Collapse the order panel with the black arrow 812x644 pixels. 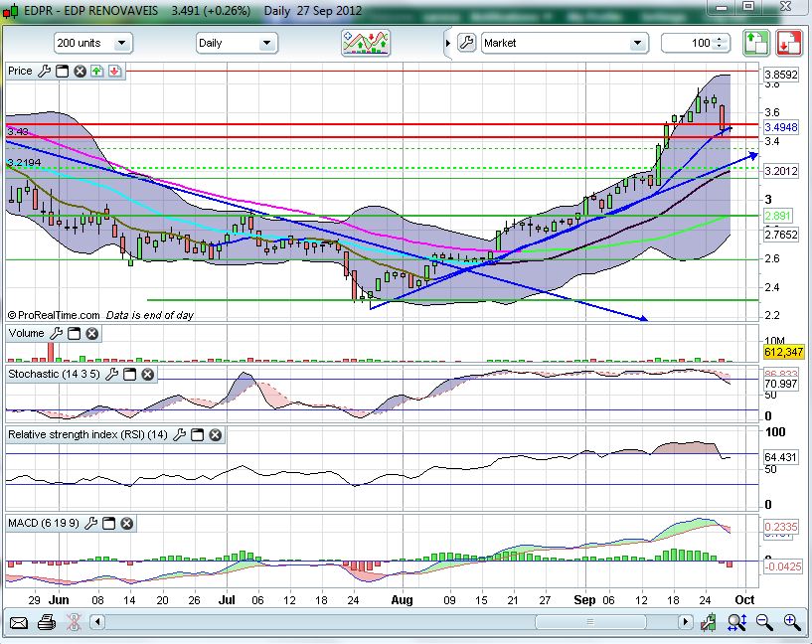[x=448, y=43]
